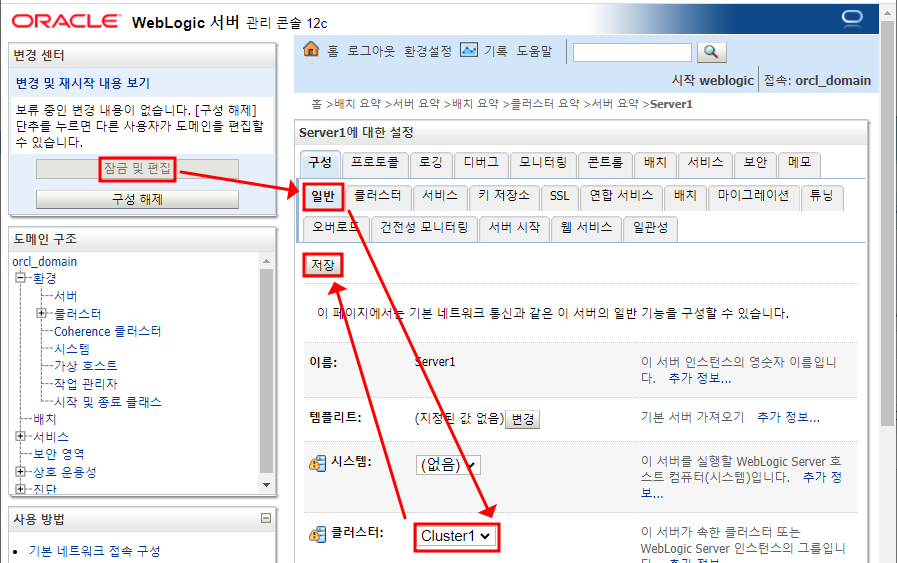Image resolution: width=897 pixels, height=563 pixels.
Task: Click the search text field
Action: (x=632, y=53)
